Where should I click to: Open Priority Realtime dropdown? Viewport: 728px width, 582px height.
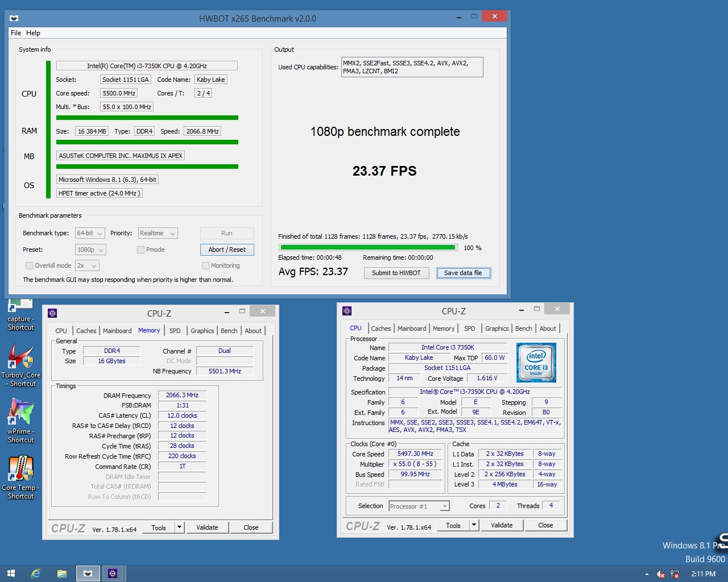[158, 233]
